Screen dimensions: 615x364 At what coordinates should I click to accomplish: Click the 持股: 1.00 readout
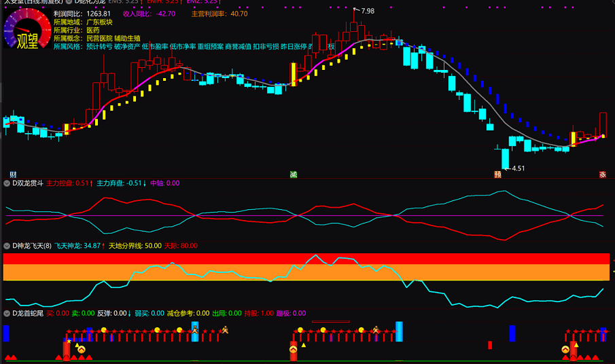pyautogui.click(x=259, y=314)
